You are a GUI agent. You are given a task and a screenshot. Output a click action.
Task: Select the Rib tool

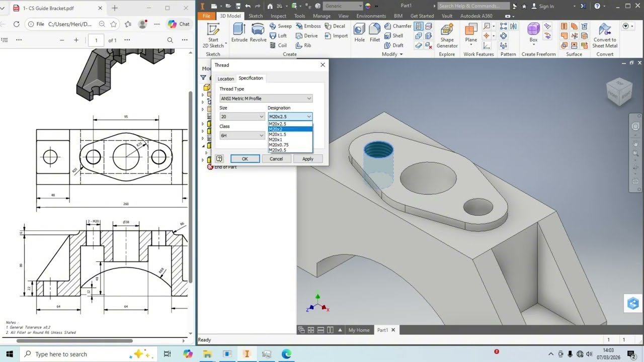[304, 45]
